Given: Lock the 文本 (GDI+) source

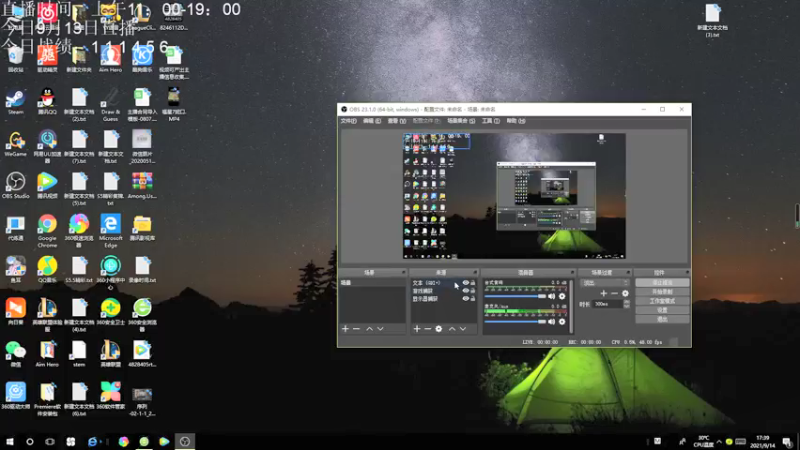Looking at the screenshot, I should point(473,283).
